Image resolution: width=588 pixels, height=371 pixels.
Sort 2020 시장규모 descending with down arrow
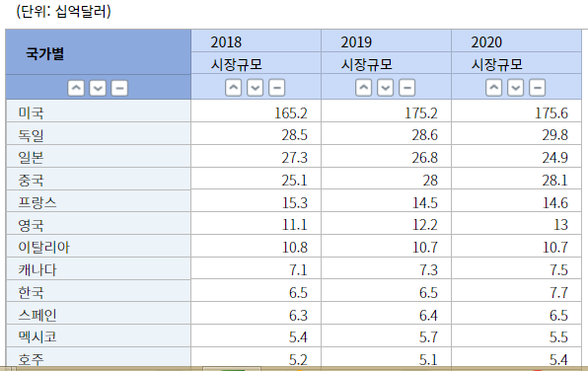(515, 88)
